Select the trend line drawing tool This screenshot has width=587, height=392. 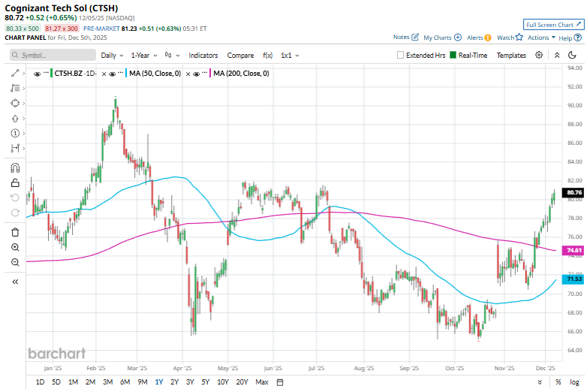tap(15, 73)
